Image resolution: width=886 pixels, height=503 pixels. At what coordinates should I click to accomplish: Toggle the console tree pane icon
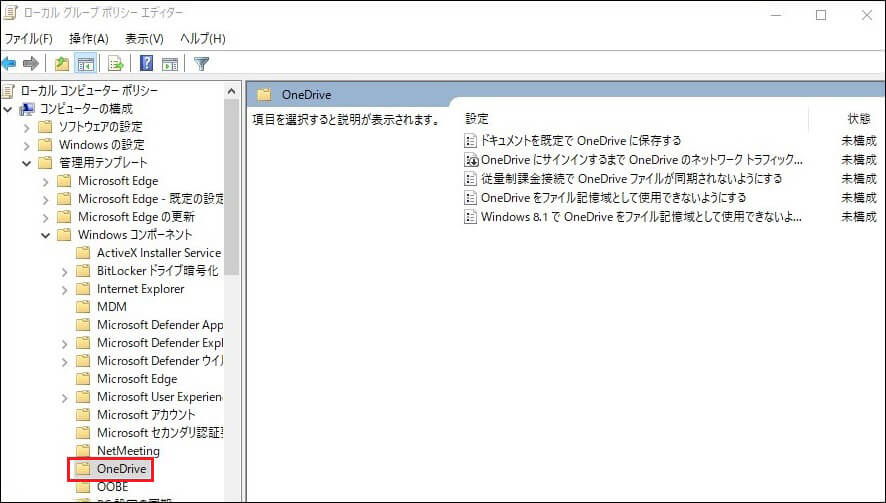[86, 63]
